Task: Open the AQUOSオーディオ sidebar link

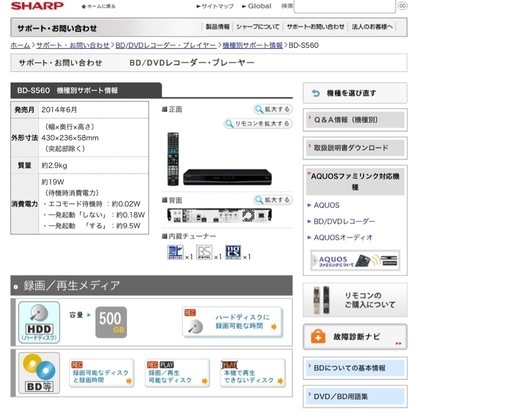Action: (x=343, y=238)
